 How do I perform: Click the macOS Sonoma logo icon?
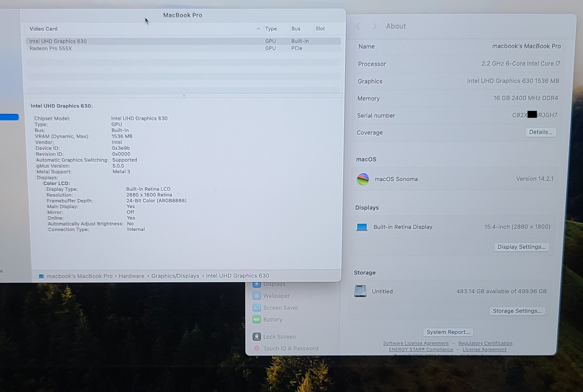(x=363, y=179)
